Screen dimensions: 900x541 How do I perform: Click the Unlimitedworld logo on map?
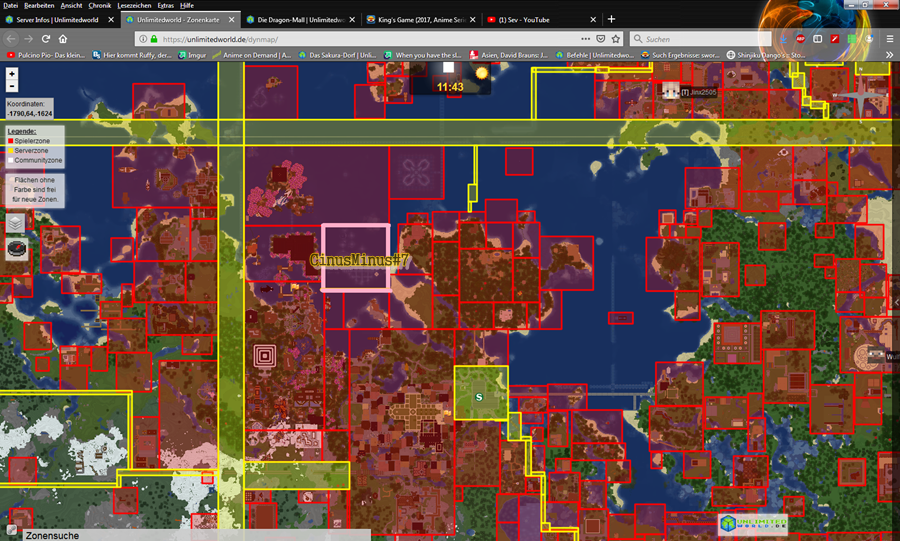[753, 523]
